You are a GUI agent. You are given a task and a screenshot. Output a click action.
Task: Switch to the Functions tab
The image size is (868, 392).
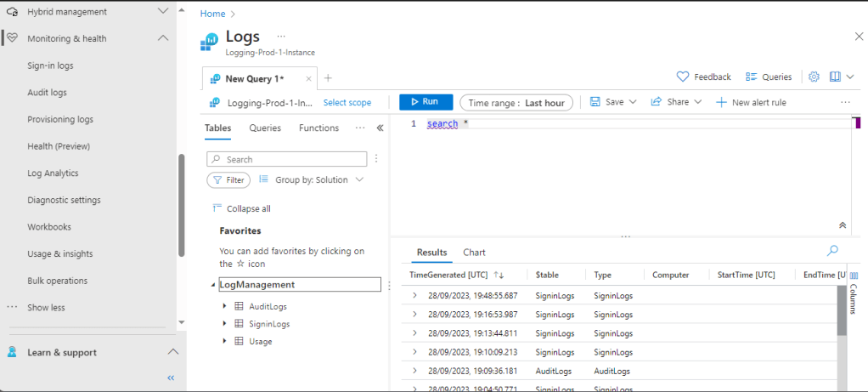coord(318,128)
